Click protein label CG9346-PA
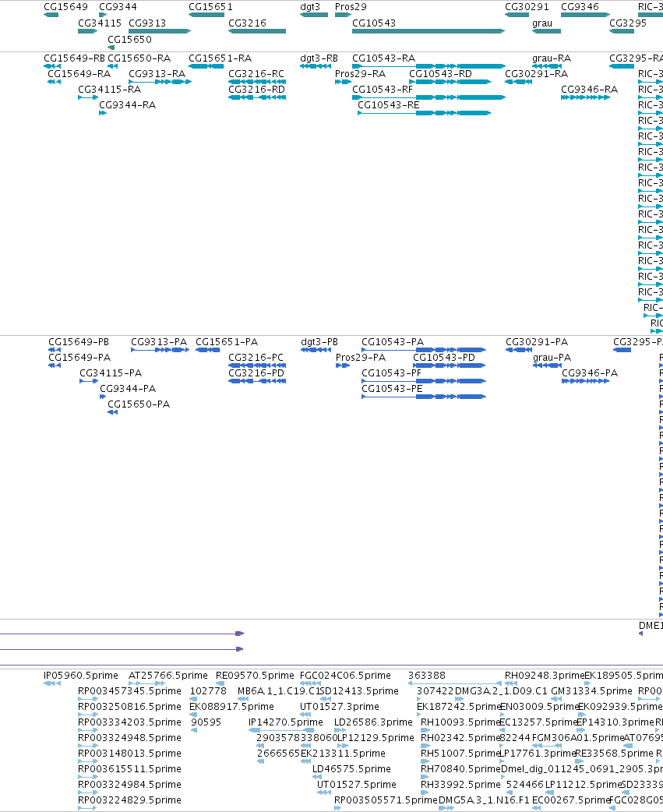The height and width of the screenshot is (812, 663). coord(590,373)
